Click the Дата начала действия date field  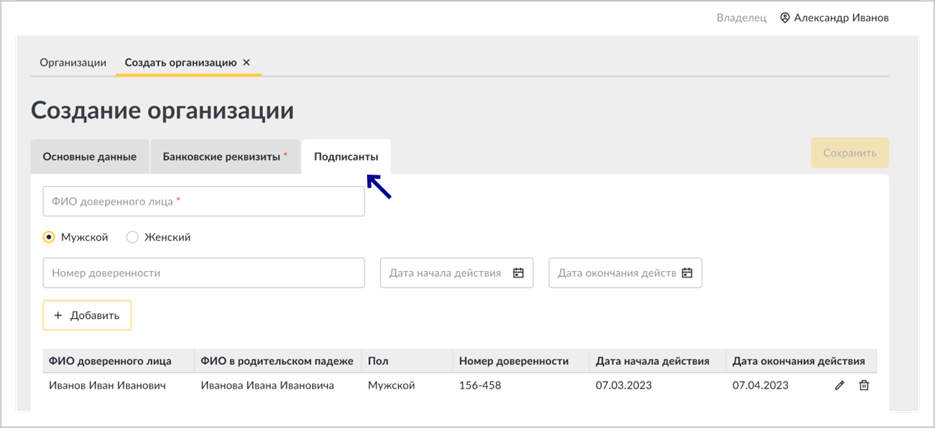click(x=457, y=273)
